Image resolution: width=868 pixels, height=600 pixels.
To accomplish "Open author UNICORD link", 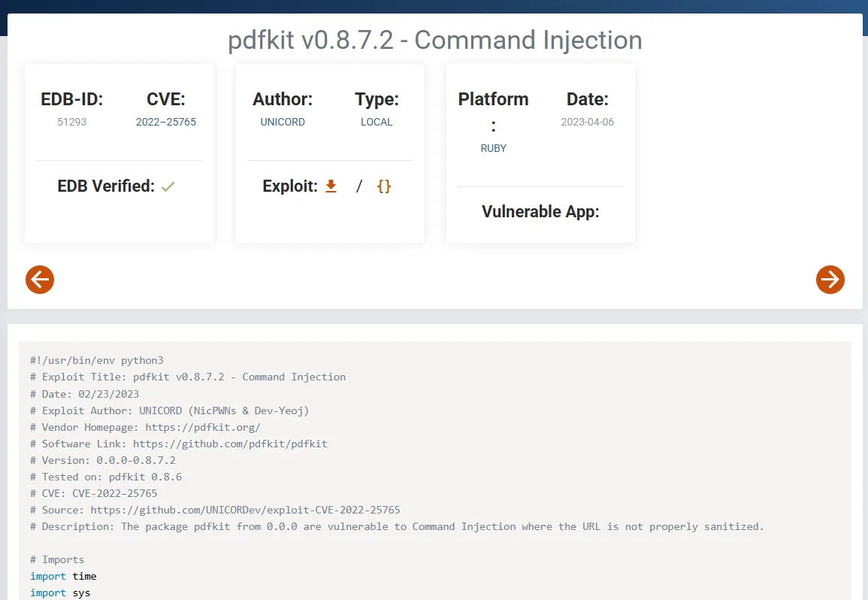I will pyautogui.click(x=283, y=122).
